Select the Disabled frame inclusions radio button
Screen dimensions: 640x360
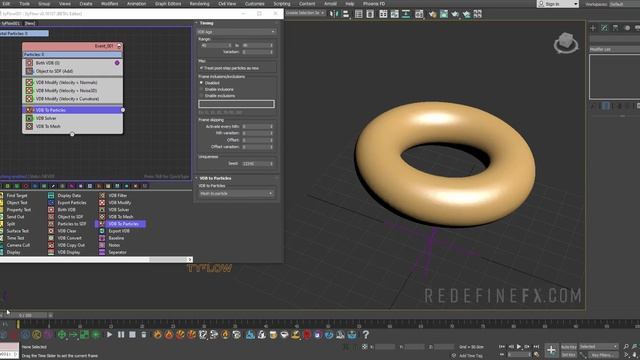201,83
